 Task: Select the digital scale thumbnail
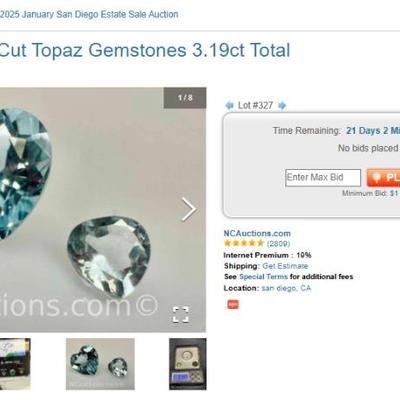(x=188, y=364)
